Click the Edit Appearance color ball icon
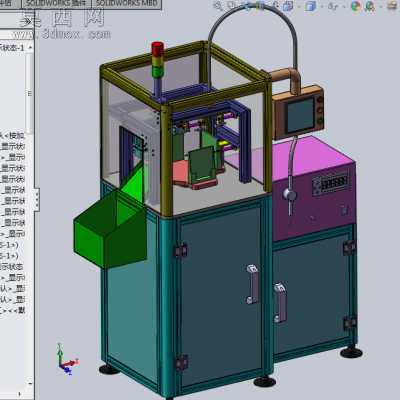 coord(356,6)
